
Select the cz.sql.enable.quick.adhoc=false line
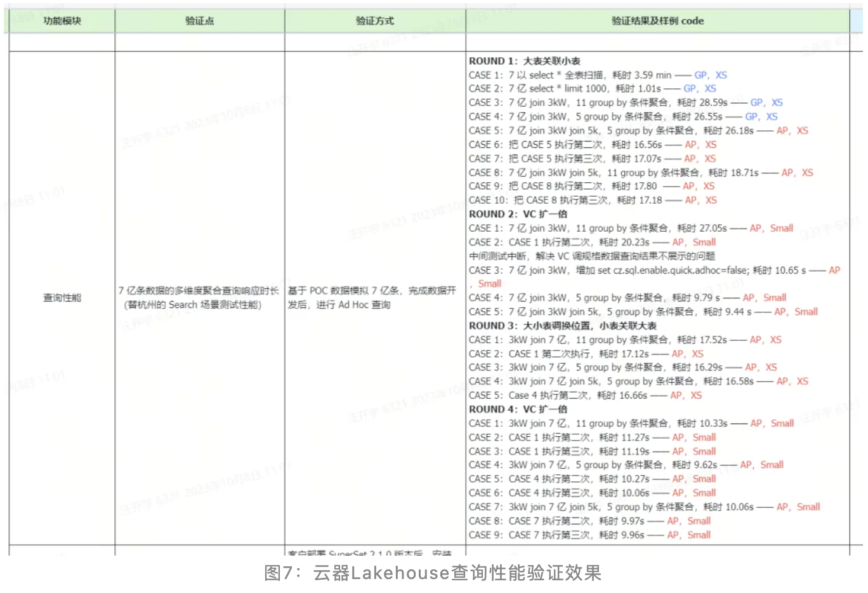point(654,270)
